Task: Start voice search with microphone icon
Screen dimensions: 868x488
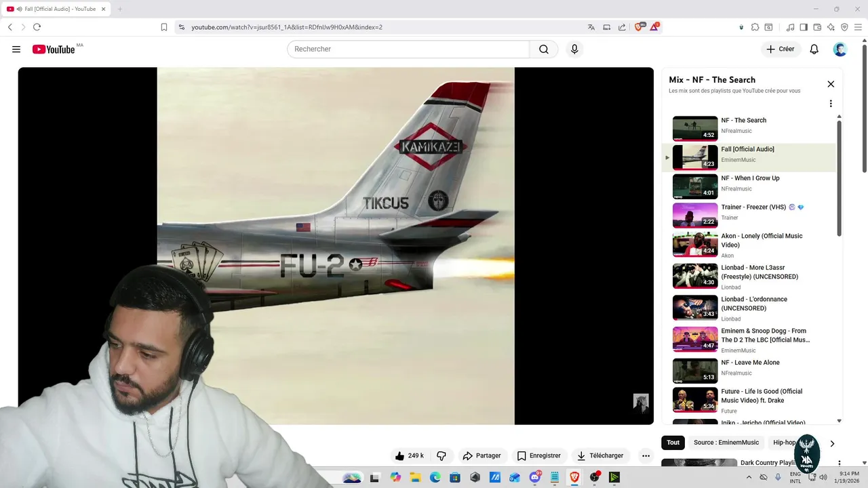Action: (574, 49)
